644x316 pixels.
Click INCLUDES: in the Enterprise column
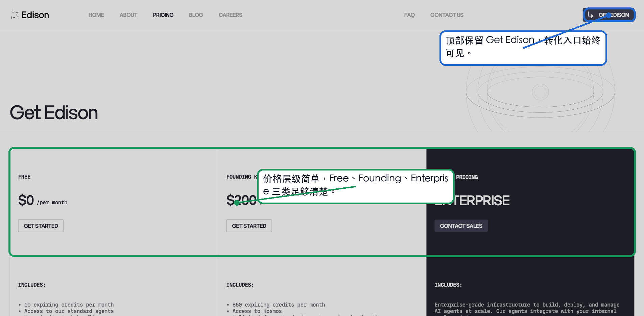pos(448,285)
